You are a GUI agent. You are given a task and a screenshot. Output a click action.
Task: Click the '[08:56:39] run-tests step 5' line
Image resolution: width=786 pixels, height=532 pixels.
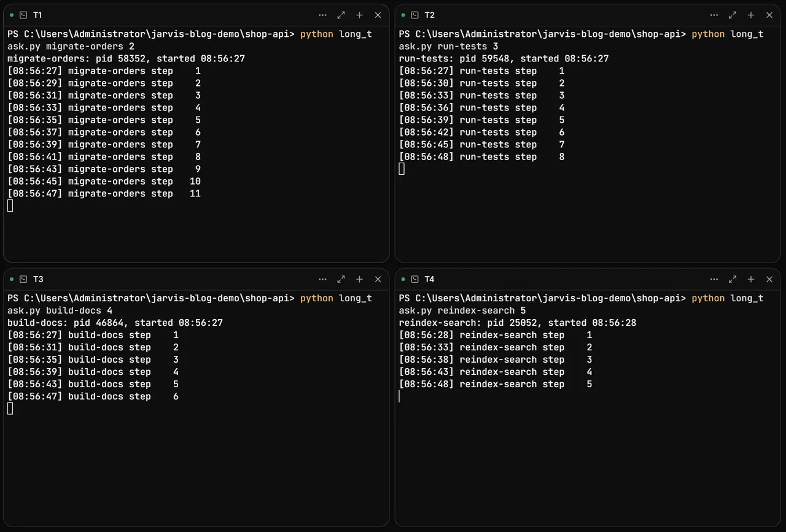click(x=481, y=120)
